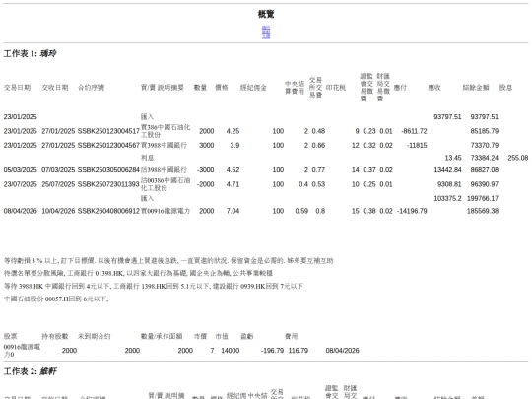
Task: Click holdings fee value 116.79
Action: [x=299, y=351]
